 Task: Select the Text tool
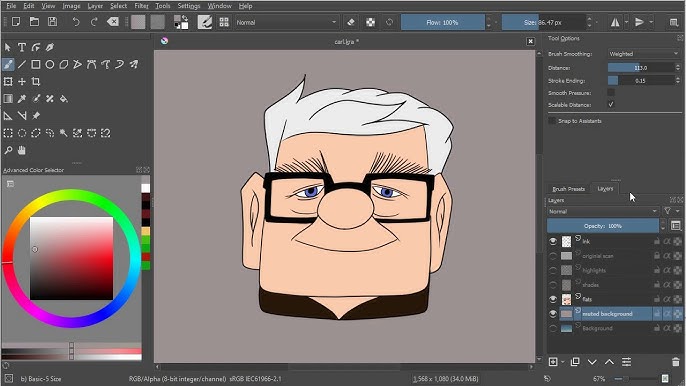click(x=21, y=47)
